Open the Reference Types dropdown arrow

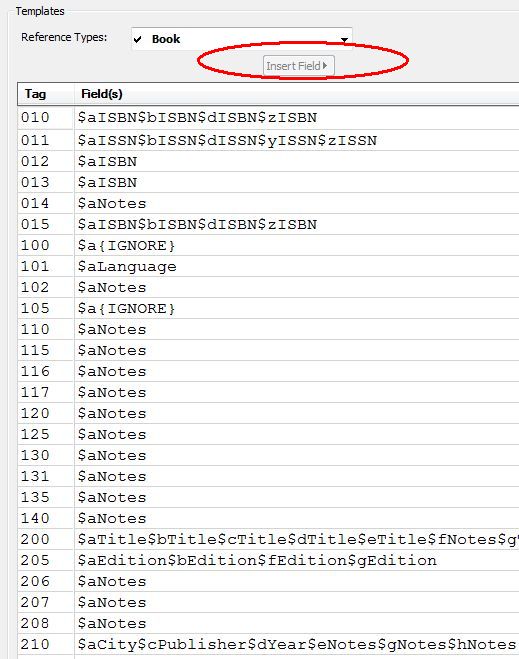tap(344, 40)
